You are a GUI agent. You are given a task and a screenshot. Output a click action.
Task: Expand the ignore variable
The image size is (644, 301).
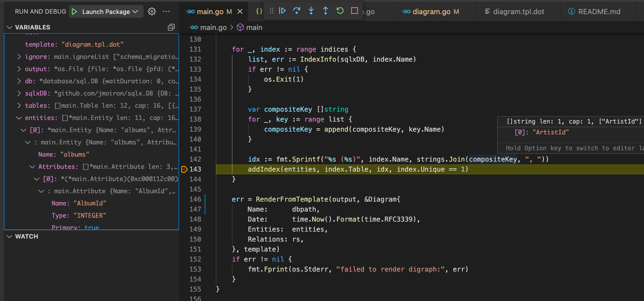click(x=19, y=57)
